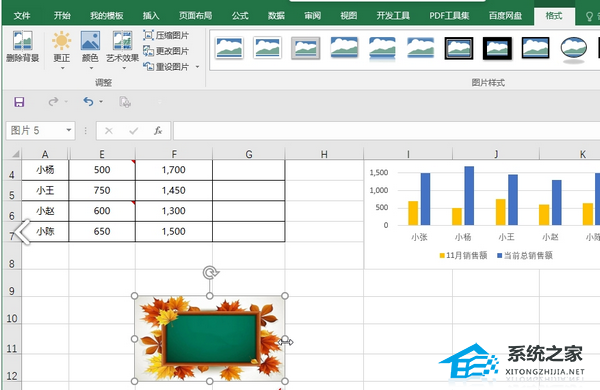
Task: Click Compress Pictures (压缩图片)
Action: tap(166, 36)
